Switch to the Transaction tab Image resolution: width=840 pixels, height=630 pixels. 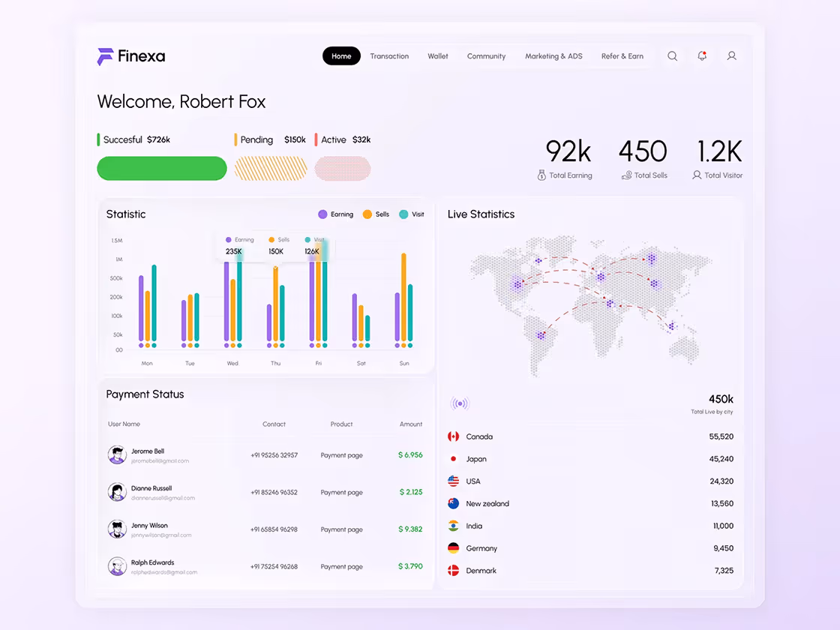[x=389, y=55]
